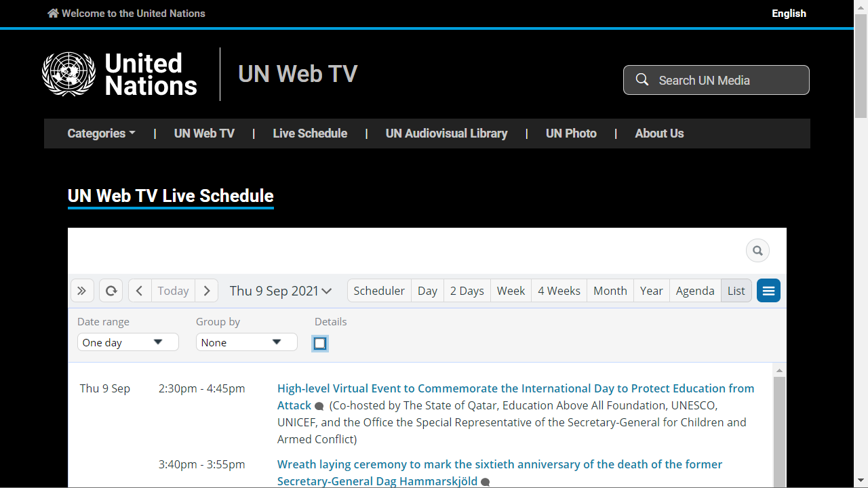The image size is (868, 488).
Task: Open the UN Audiovisual Library menu item
Action: [x=446, y=134]
